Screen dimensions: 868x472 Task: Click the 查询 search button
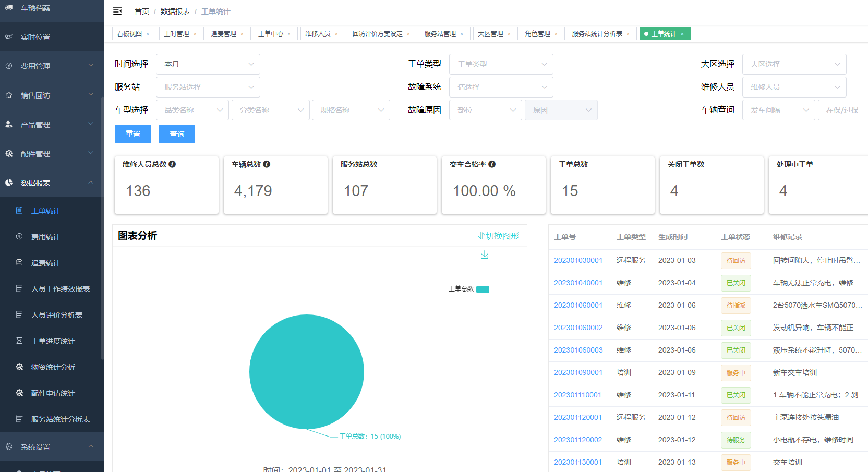coord(177,134)
